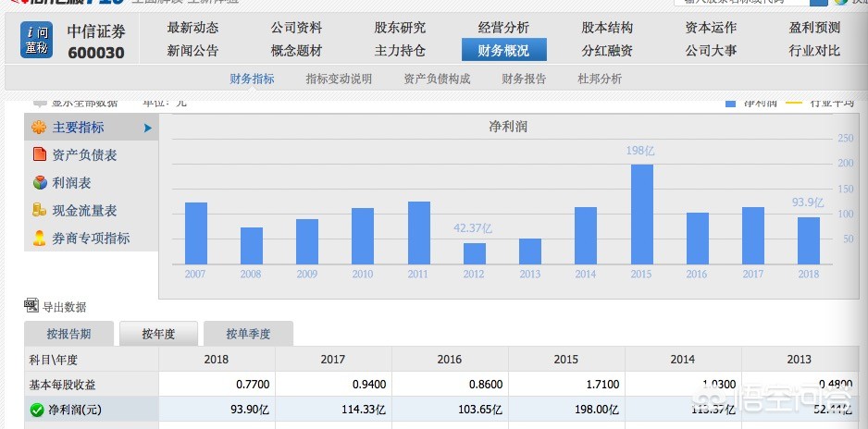
Task: Click the 净利润 chart title
Action: (x=508, y=127)
